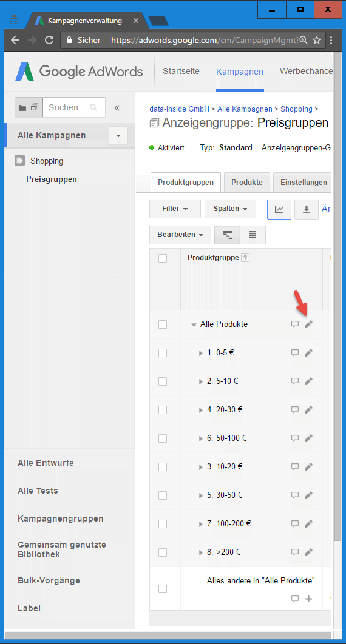The image size is (346, 644).
Task: Follow the data-inside GmbH breadcrumb link
Action: [x=180, y=109]
